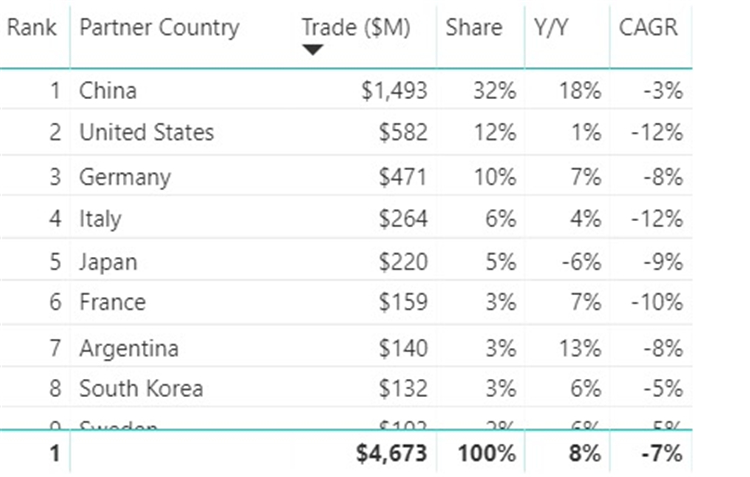Select the Italy country cell
The height and width of the screenshot is (477, 750).
[100, 219]
